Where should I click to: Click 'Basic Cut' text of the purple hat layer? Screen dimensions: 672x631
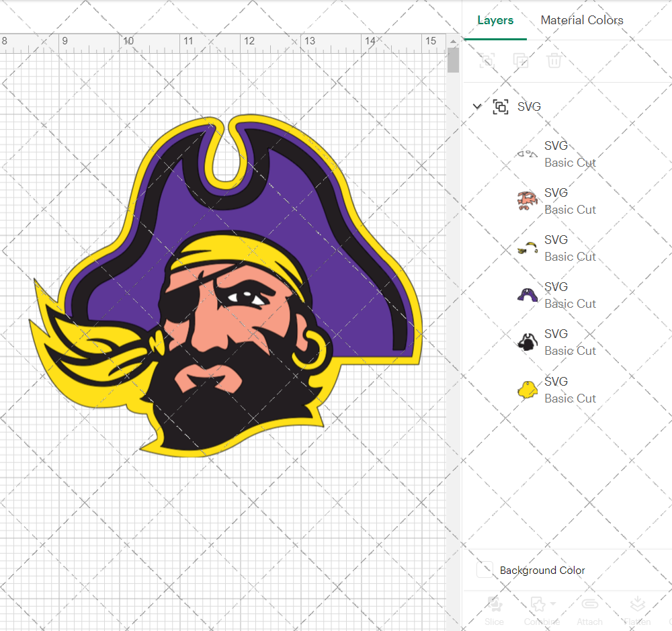tap(570, 304)
